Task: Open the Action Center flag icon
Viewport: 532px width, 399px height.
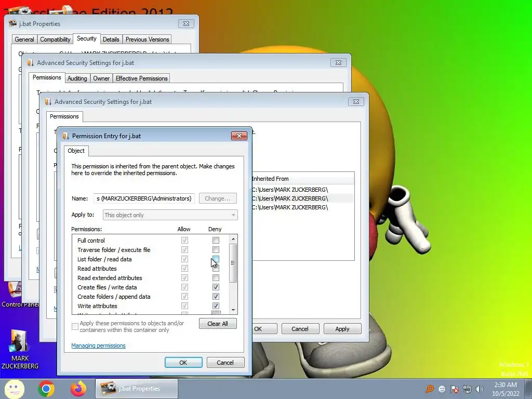Action: [x=455, y=389]
